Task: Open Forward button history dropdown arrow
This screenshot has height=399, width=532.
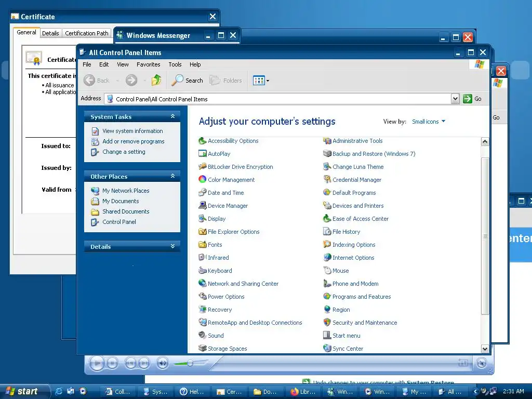Action: (144, 81)
